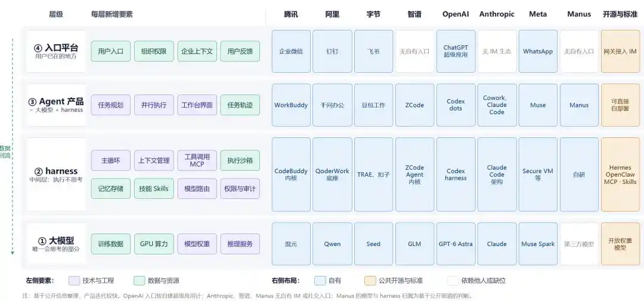Click the 数据与资源 green legend swatch

[x=140, y=281]
